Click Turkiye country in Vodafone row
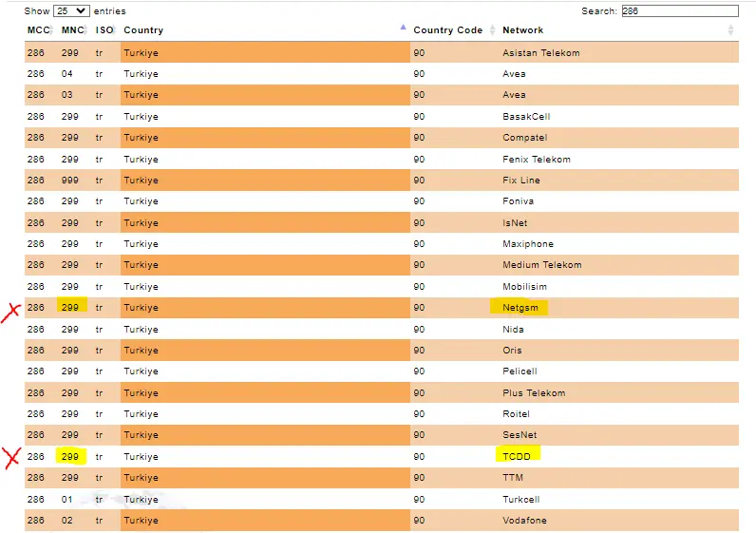Screen dimensions: 756x533 click(x=141, y=521)
